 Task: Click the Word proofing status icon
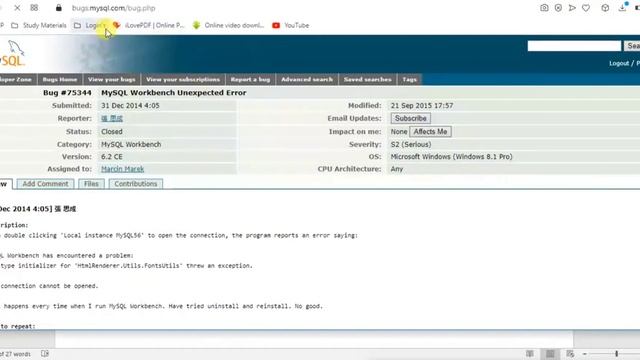tap(45, 353)
